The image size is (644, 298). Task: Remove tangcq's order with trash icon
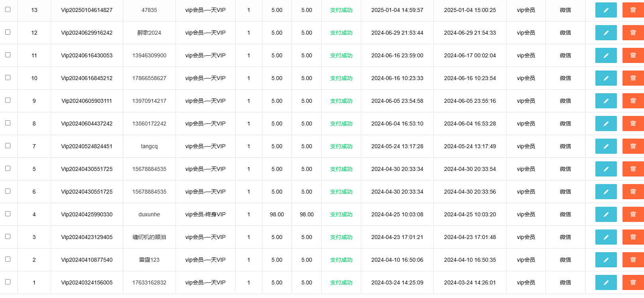click(633, 146)
